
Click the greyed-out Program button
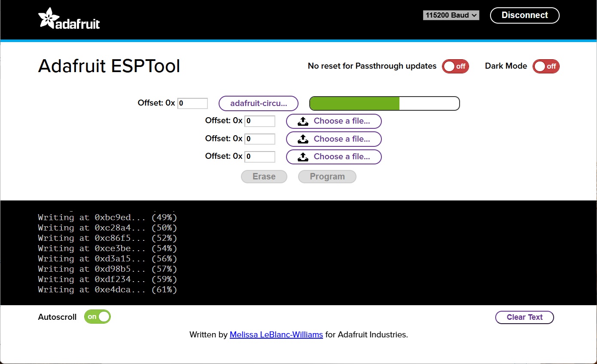coord(327,176)
